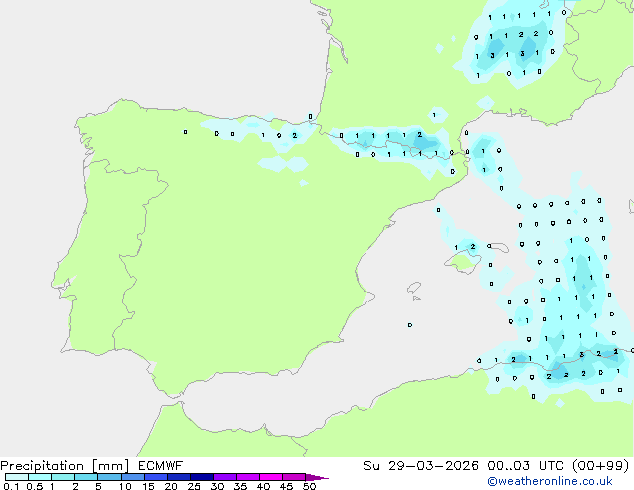
Task: Click the legend value label '0.1'
Action: [11, 486]
